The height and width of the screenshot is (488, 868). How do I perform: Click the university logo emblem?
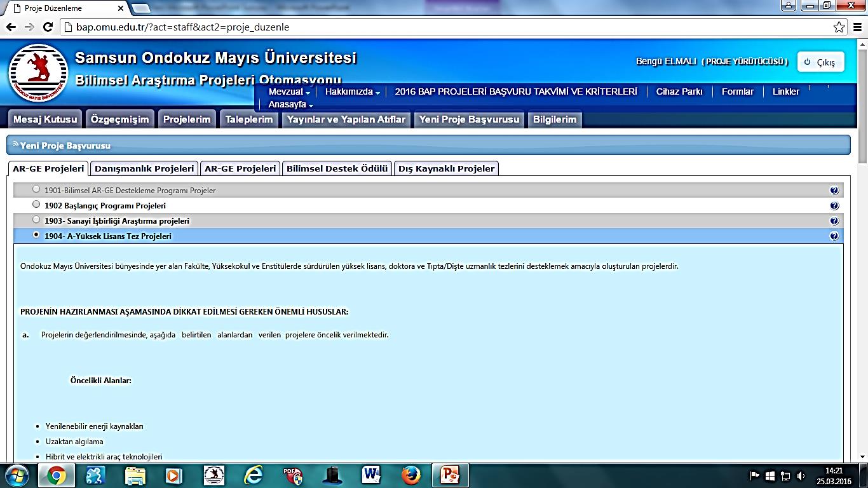coord(39,73)
